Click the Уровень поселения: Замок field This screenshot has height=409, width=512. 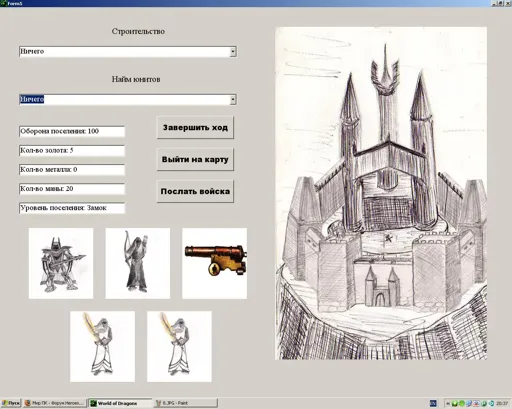[72, 208]
